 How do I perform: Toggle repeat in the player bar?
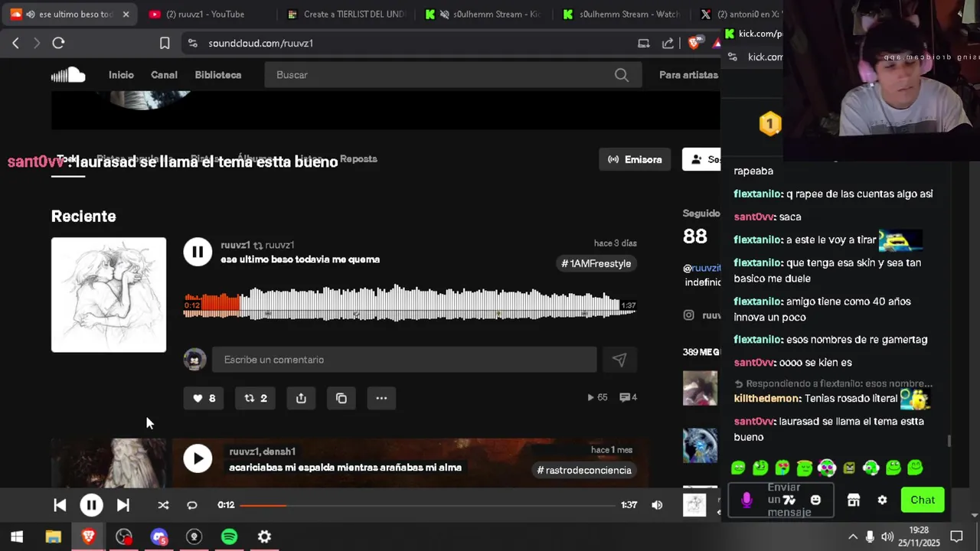(192, 505)
